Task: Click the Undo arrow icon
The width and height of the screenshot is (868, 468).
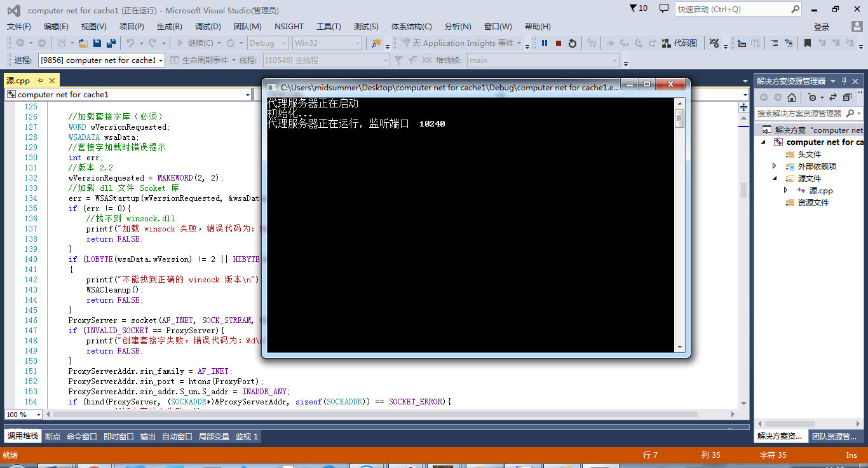Action: pos(130,43)
